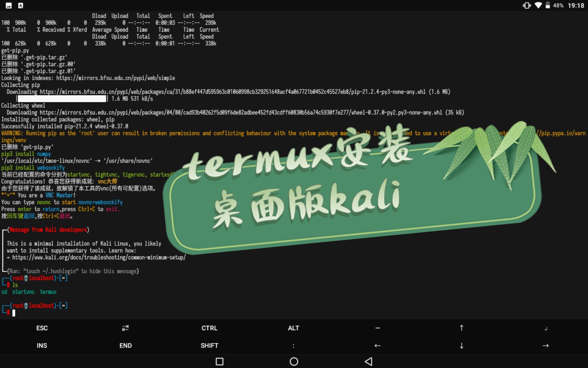Tap the terminal cursor at the prompt

pos(14,313)
